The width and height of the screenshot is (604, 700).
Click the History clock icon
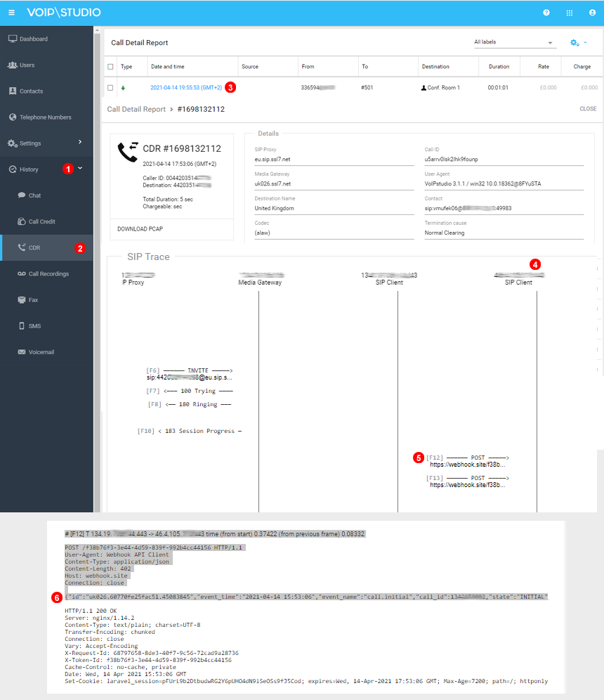coord(13,169)
